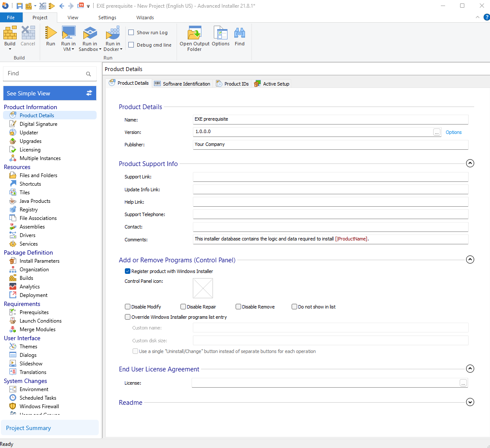Collapse Add or Remove Programs section
Image resolution: width=490 pixels, height=448 pixels.
[470, 259]
